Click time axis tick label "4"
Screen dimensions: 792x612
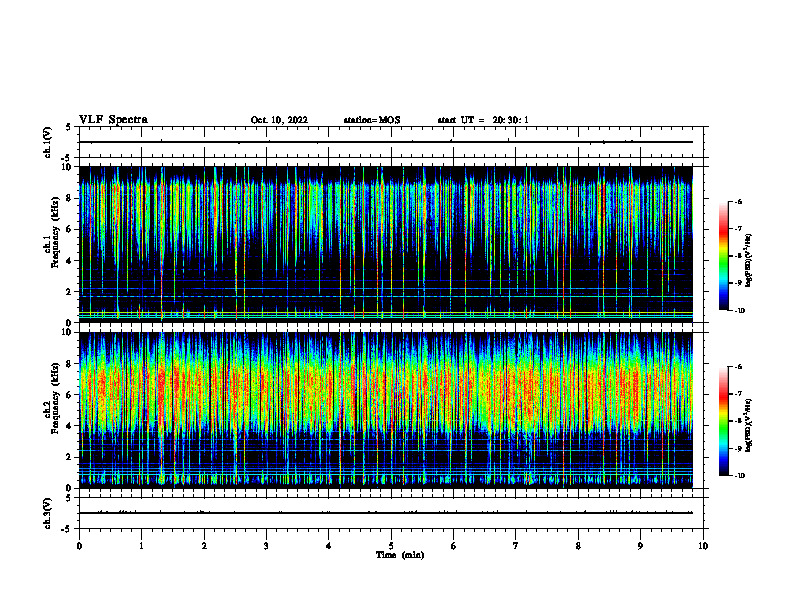[329, 546]
